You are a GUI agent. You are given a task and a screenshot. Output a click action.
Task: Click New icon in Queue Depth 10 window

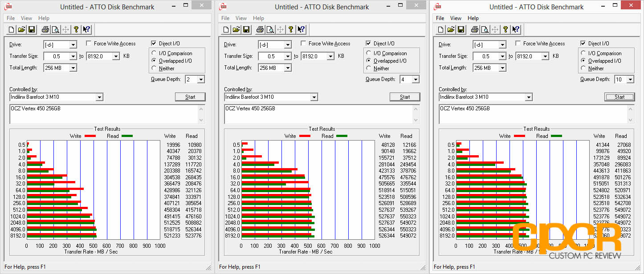441,29
